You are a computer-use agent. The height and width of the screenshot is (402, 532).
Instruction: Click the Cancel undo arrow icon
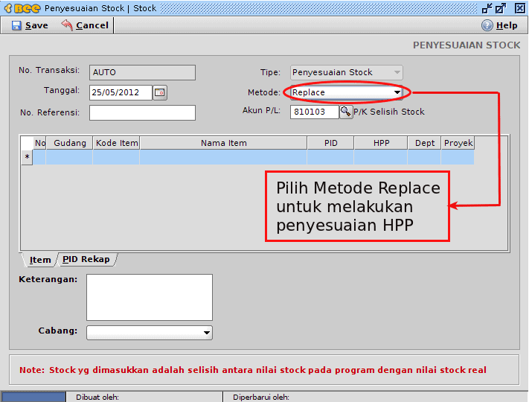coord(67,25)
